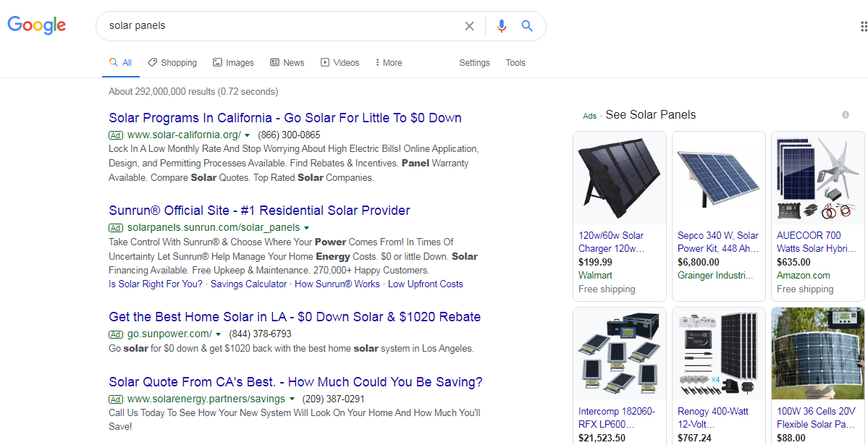
Task: Click the AUECOOR 700 Watts Solar Hybrid title
Action: tap(817, 242)
